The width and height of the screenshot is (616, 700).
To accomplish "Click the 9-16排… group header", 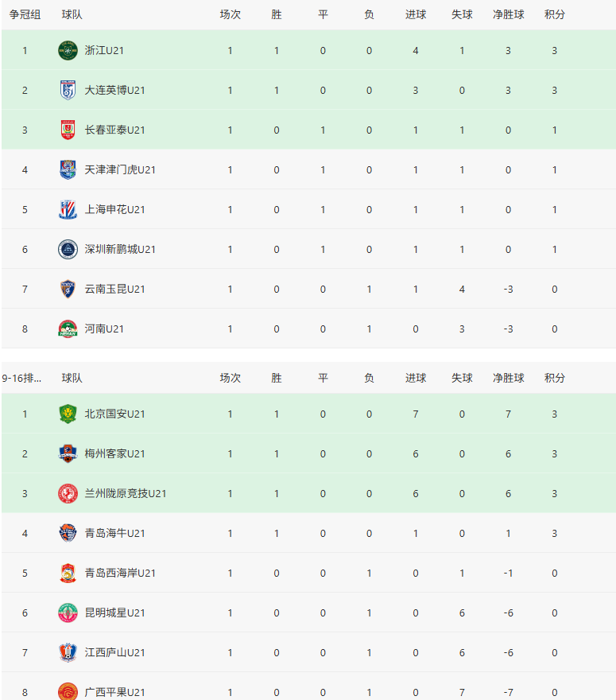I will [x=22, y=378].
